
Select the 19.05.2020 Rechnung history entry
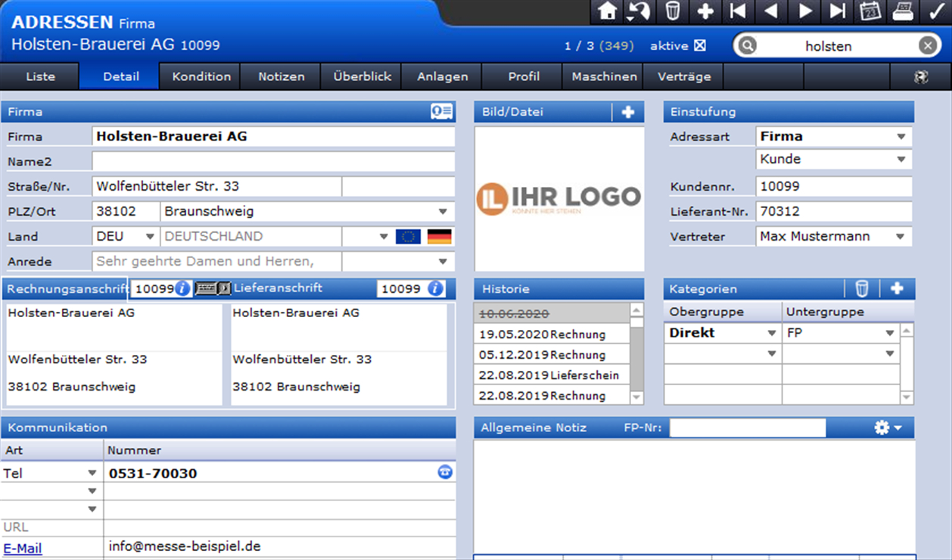click(x=552, y=334)
